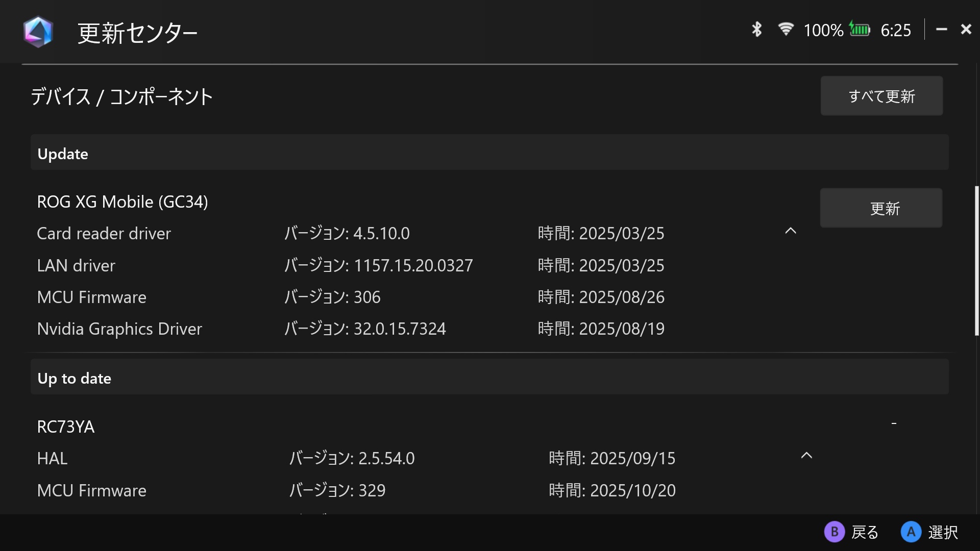This screenshot has height=551, width=980.
Task: Click the dash indicator beside RC73YA
Action: tap(894, 422)
